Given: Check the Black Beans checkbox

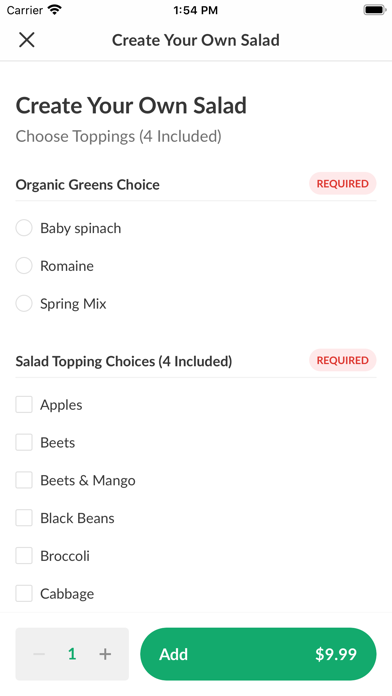Looking at the screenshot, I should point(24,518).
